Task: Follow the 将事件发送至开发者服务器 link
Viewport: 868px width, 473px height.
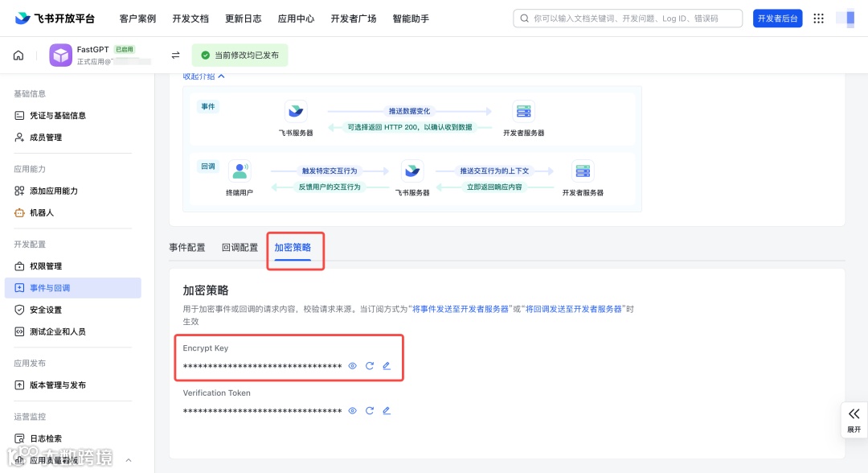Action: [461, 309]
